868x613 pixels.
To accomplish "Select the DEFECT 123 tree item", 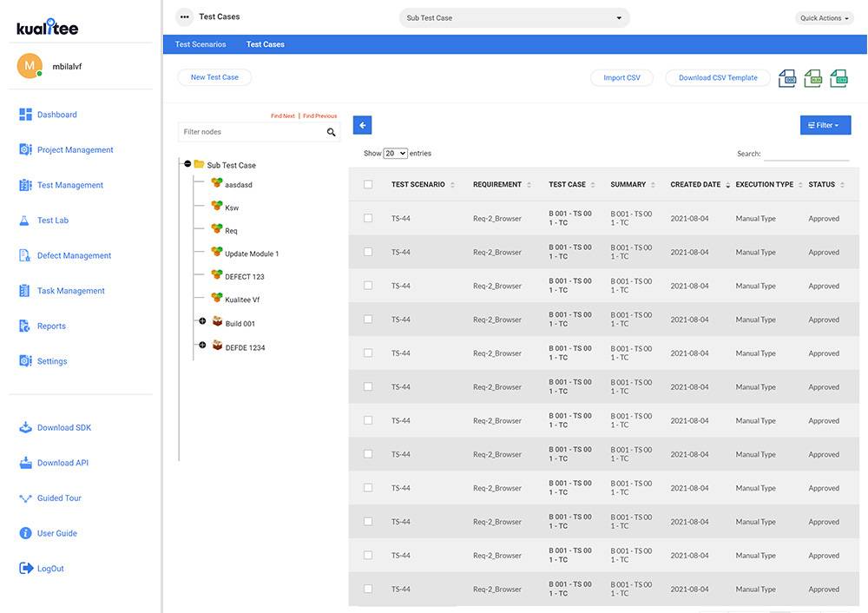I will 244,276.
